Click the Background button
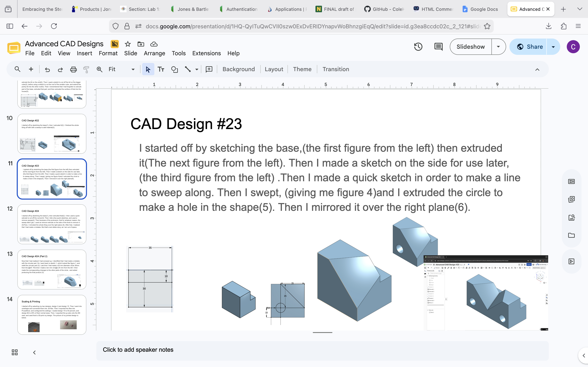 [239, 69]
